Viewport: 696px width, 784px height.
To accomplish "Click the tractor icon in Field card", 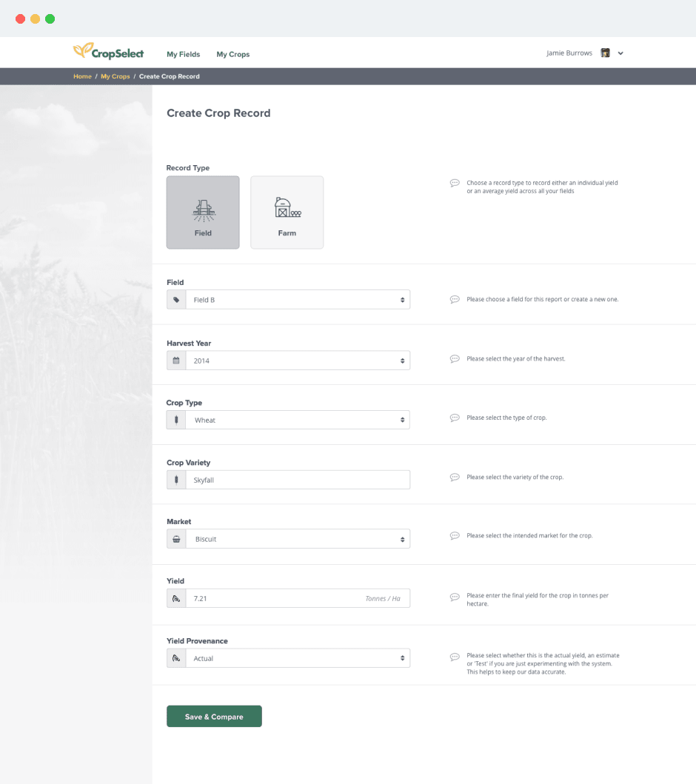I will tap(204, 210).
